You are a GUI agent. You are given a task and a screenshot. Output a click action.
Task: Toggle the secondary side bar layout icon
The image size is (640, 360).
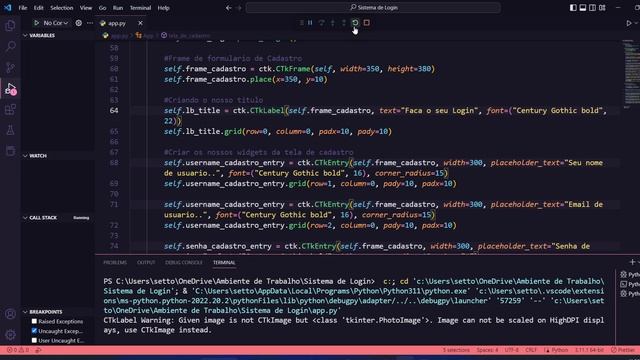593,8
